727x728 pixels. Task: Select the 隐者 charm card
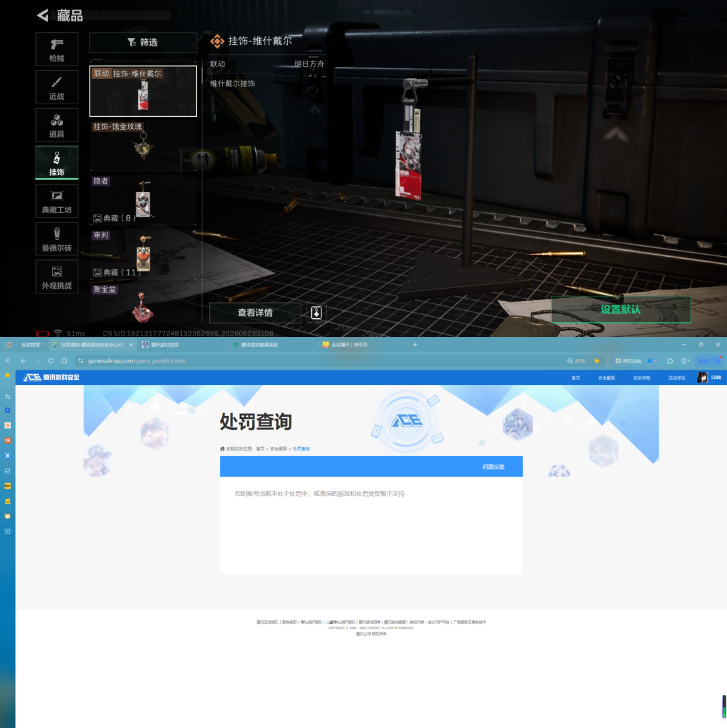click(x=143, y=200)
